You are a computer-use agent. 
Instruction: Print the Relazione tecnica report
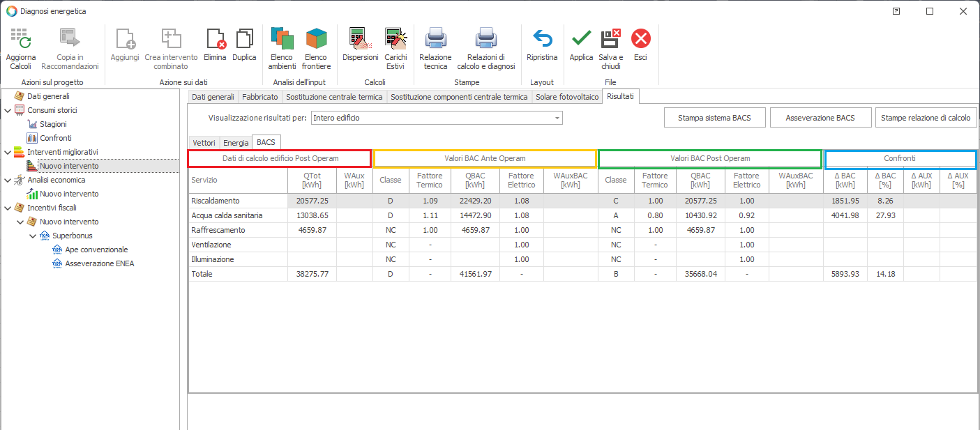435,40
